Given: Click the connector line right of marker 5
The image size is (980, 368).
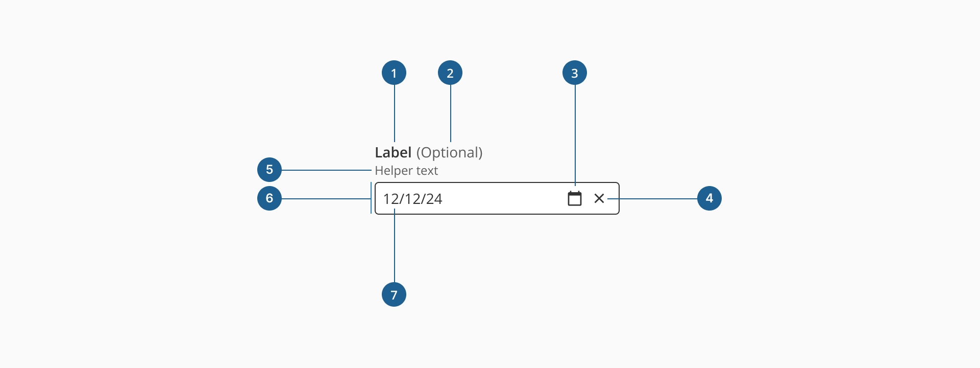Looking at the screenshot, I should pyautogui.click(x=327, y=170).
